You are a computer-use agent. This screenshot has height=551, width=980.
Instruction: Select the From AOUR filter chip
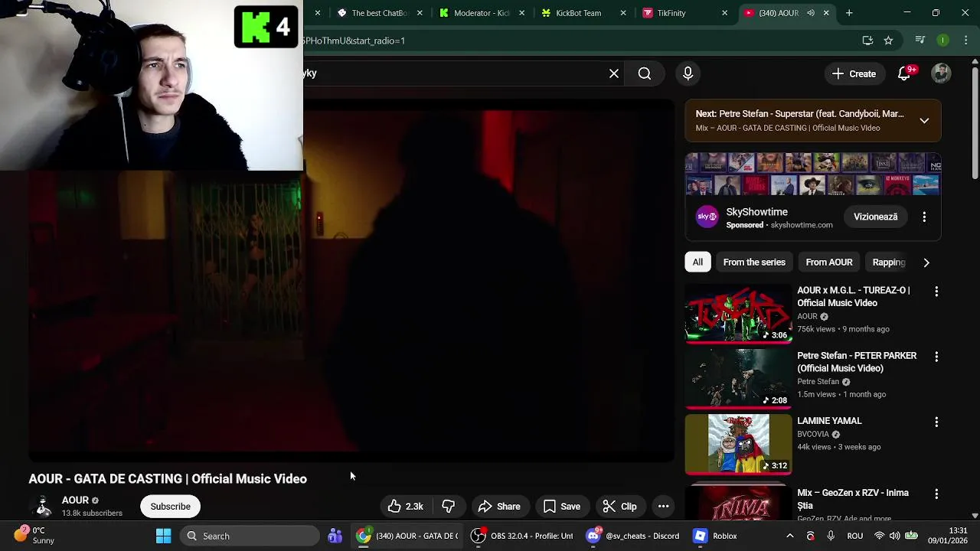(x=829, y=262)
